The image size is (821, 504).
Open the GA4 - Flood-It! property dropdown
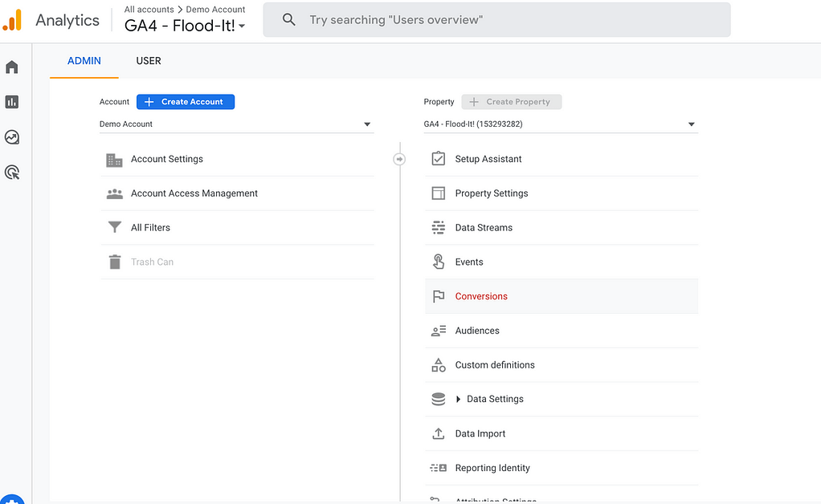[561, 124]
